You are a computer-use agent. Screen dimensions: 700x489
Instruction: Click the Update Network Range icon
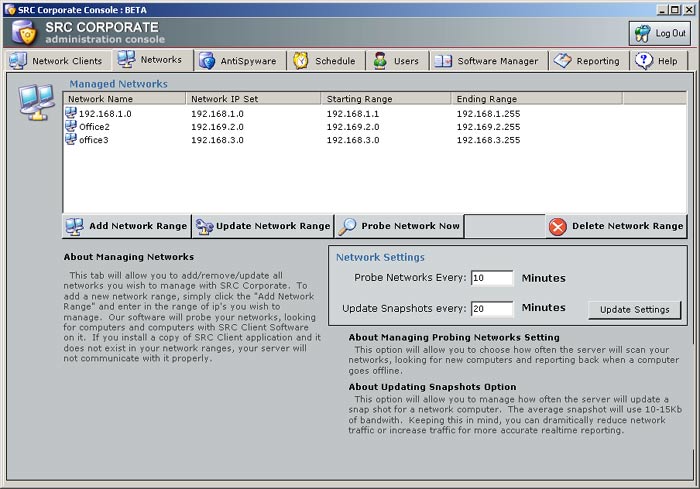coord(204,226)
